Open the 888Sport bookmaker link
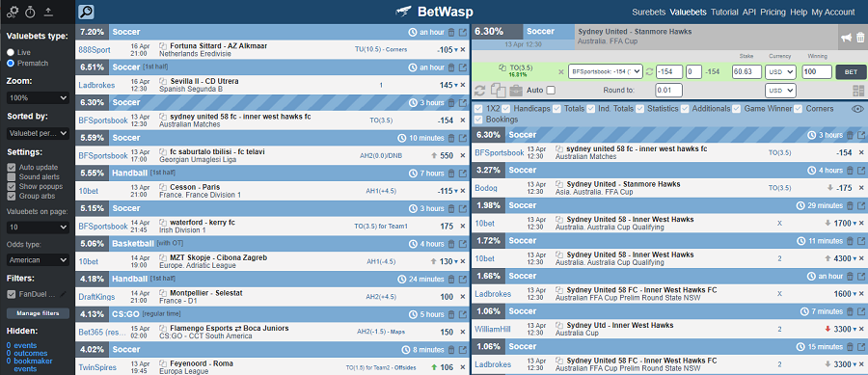 point(95,50)
